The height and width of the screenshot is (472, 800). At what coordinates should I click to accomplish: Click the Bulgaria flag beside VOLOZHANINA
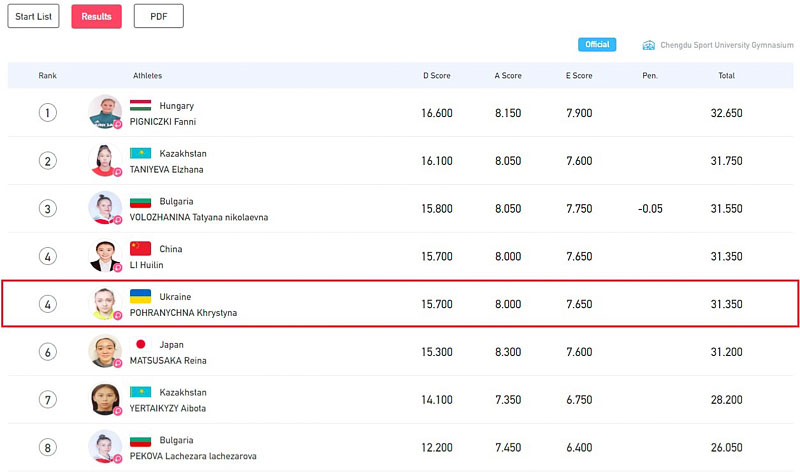(140, 201)
